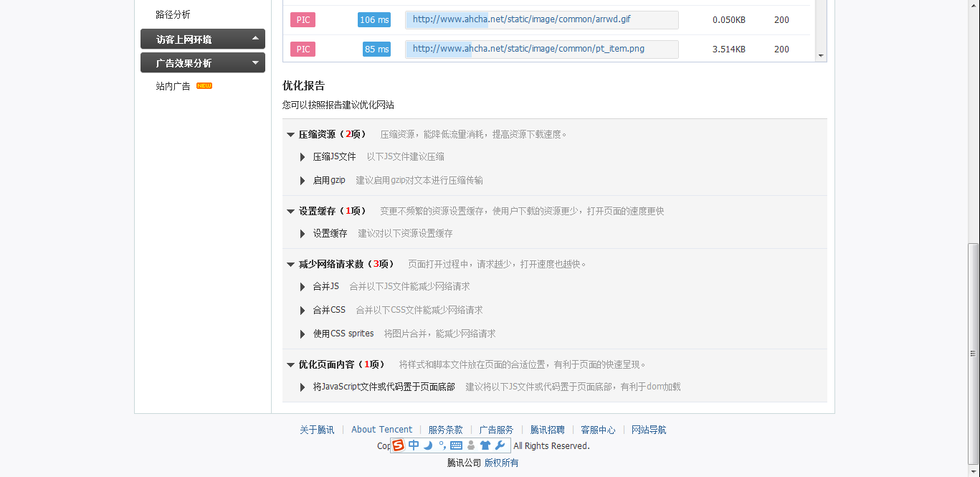This screenshot has width=980, height=477.
Task: Click the 85 ms timing badge
Action: click(x=377, y=49)
